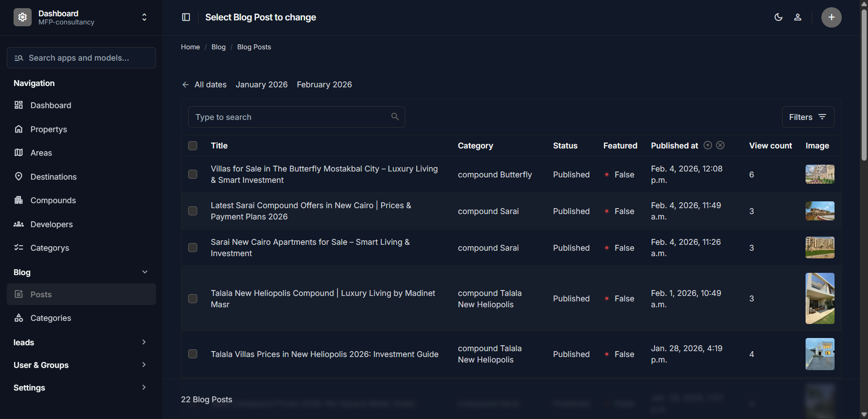
Task: Select all rows with header checkbox
Action: [193, 146]
